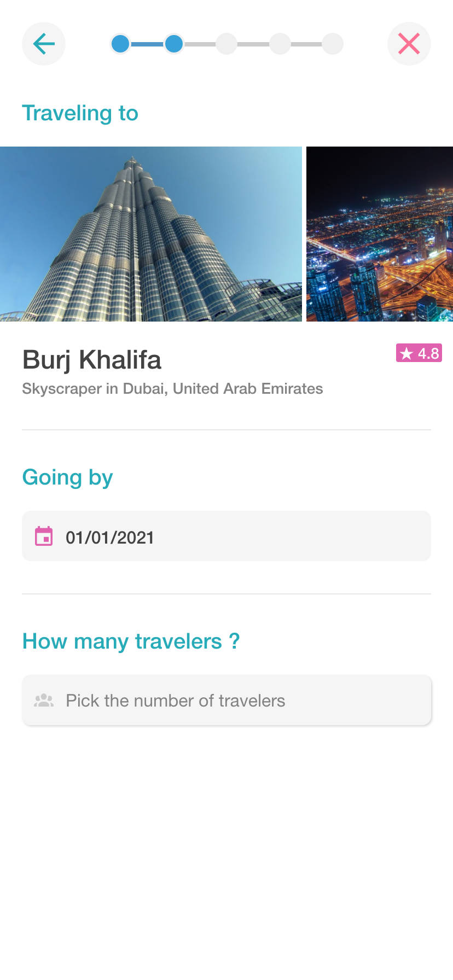Tap the Skyscraper in Dubai subtitle
Viewport: 453px width, 980px height.
pos(172,389)
